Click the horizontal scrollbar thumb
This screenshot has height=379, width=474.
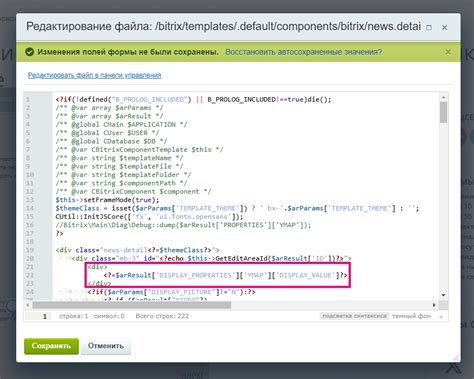point(132,305)
